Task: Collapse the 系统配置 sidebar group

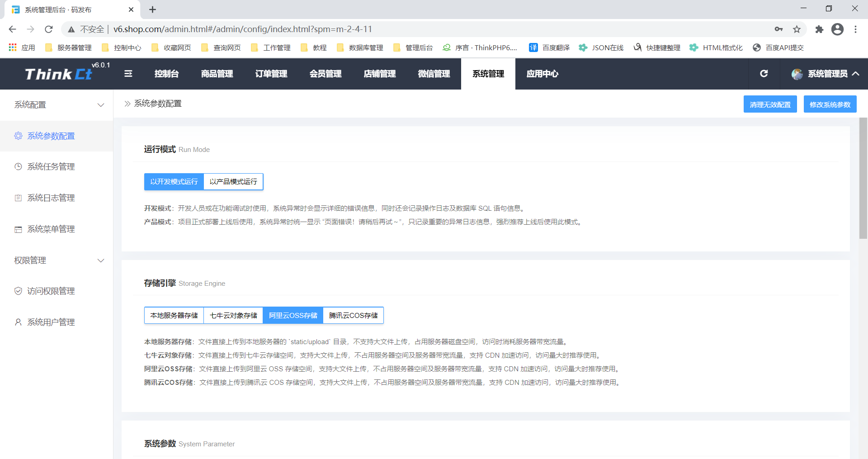Action: pyautogui.click(x=101, y=105)
